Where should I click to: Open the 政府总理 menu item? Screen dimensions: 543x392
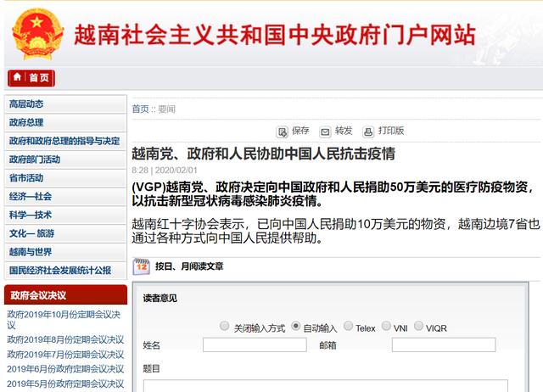(65, 122)
